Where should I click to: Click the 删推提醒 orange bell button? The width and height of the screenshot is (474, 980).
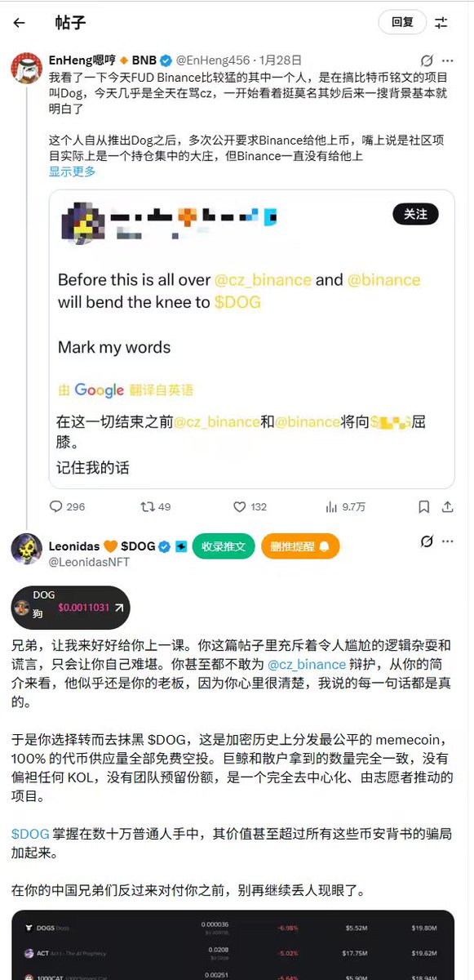coord(300,546)
